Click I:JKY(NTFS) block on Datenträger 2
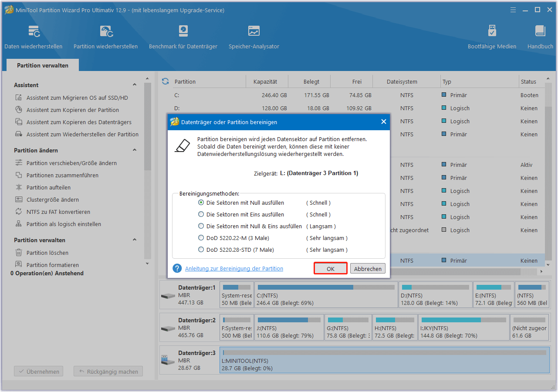 coord(463,328)
